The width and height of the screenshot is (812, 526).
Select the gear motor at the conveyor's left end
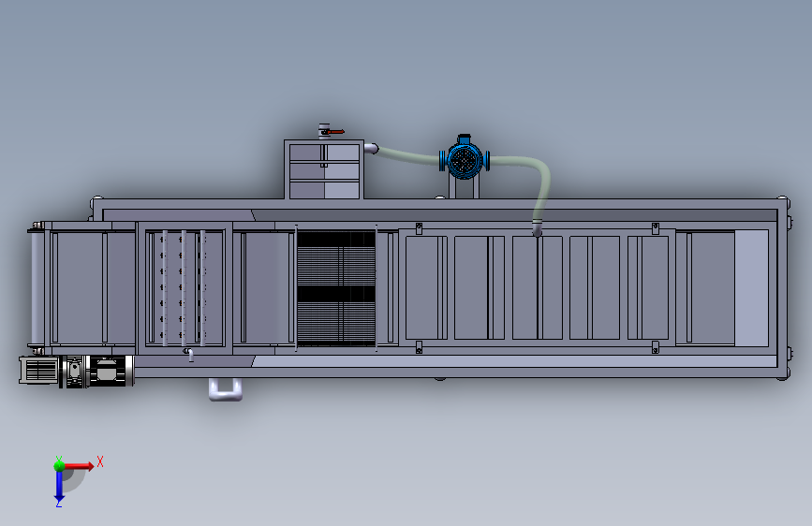[77, 371]
